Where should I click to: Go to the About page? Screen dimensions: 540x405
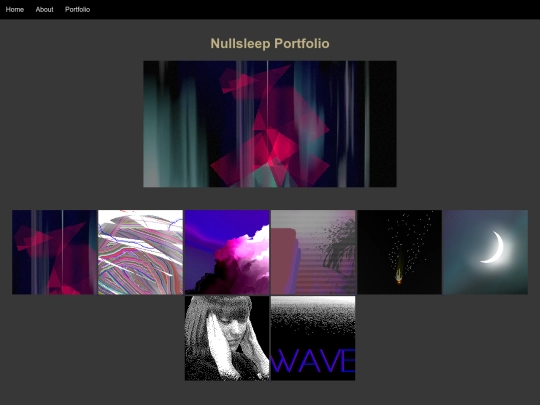(44, 10)
